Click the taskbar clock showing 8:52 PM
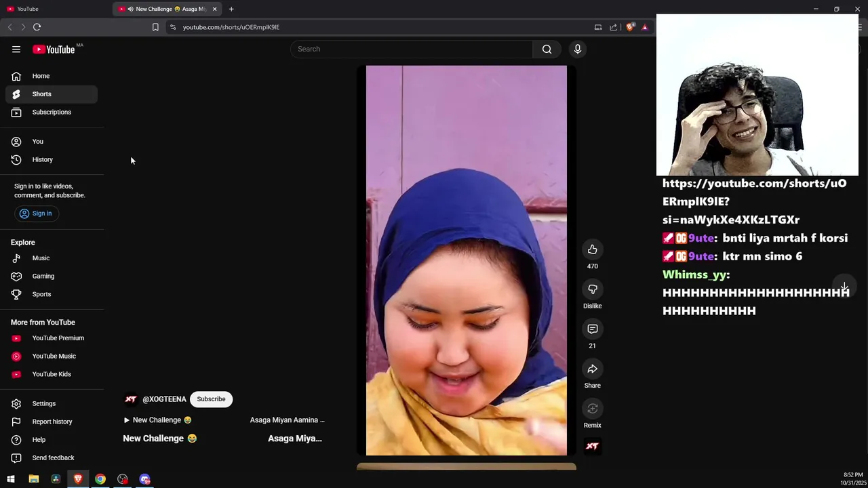This screenshot has width=868, height=488. click(853, 479)
